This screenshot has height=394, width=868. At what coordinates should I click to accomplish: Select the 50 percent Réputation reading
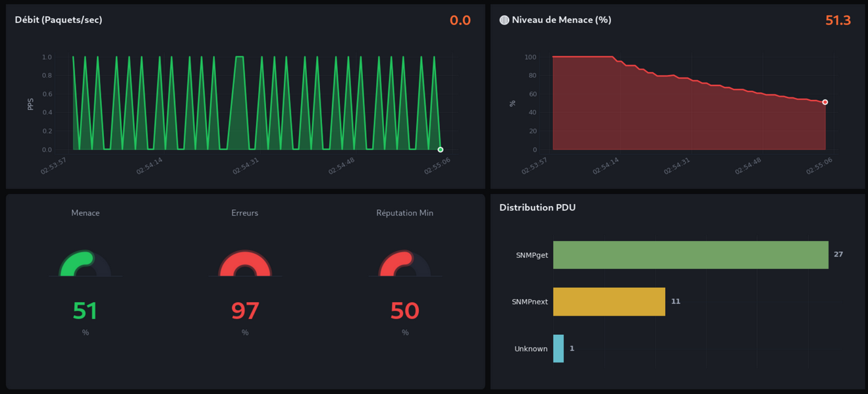(404, 310)
